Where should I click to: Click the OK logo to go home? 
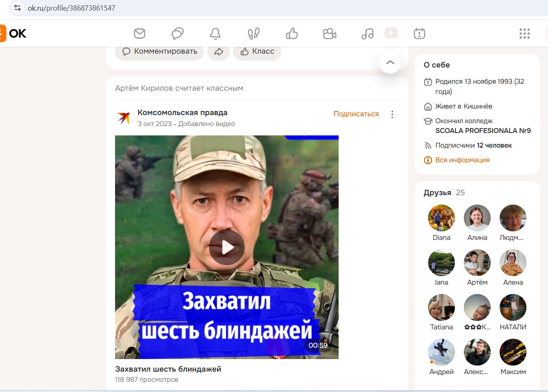pos(12,33)
